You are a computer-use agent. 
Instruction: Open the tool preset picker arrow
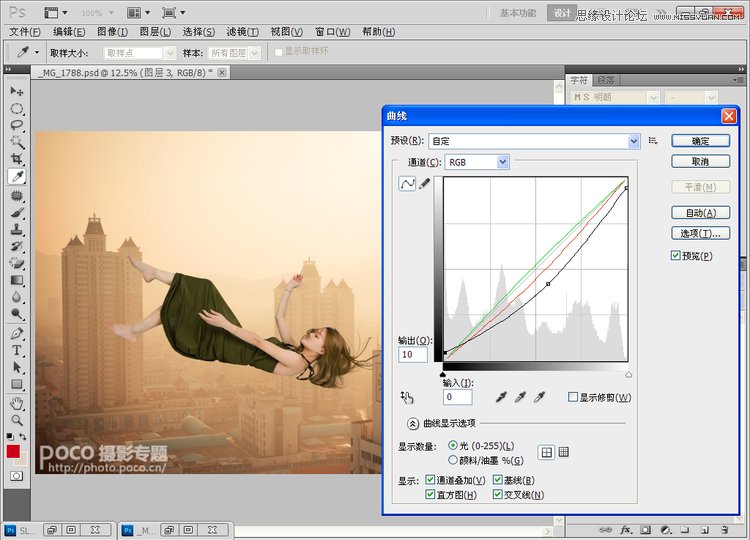tap(37, 53)
